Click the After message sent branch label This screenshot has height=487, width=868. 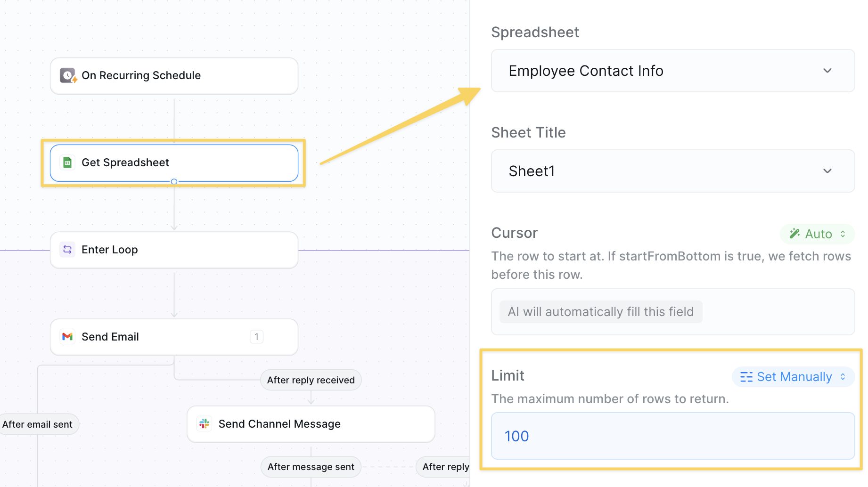(311, 467)
